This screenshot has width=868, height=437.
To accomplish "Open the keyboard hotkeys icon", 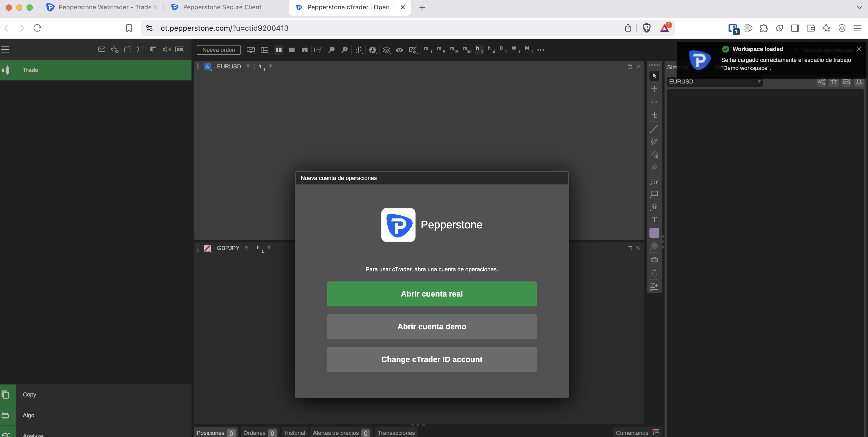I will click(x=128, y=49).
